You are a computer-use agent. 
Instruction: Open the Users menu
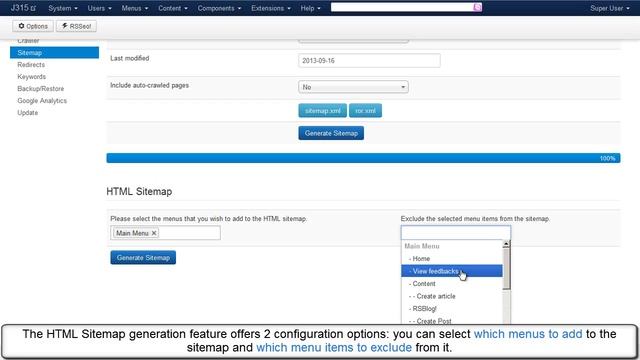pyautogui.click(x=99, y=8)
